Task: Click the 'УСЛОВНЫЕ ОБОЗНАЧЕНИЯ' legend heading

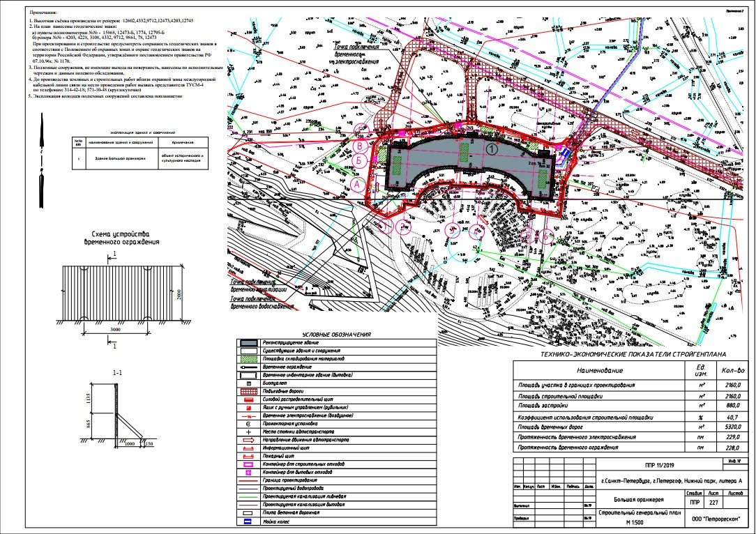Action: [x=337, y=335]
